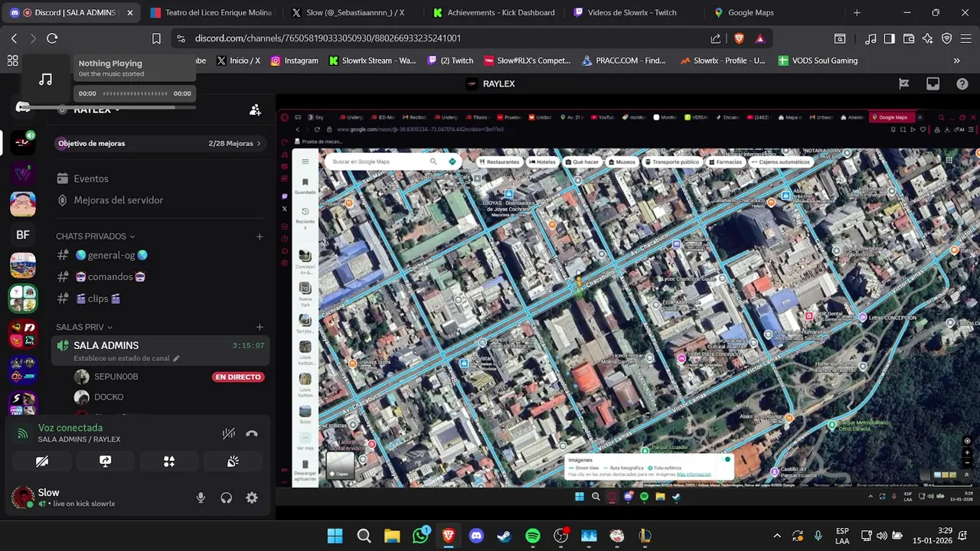Toggle Discord headphone deafen
The image size is (980, 551).
click(226, 497)
